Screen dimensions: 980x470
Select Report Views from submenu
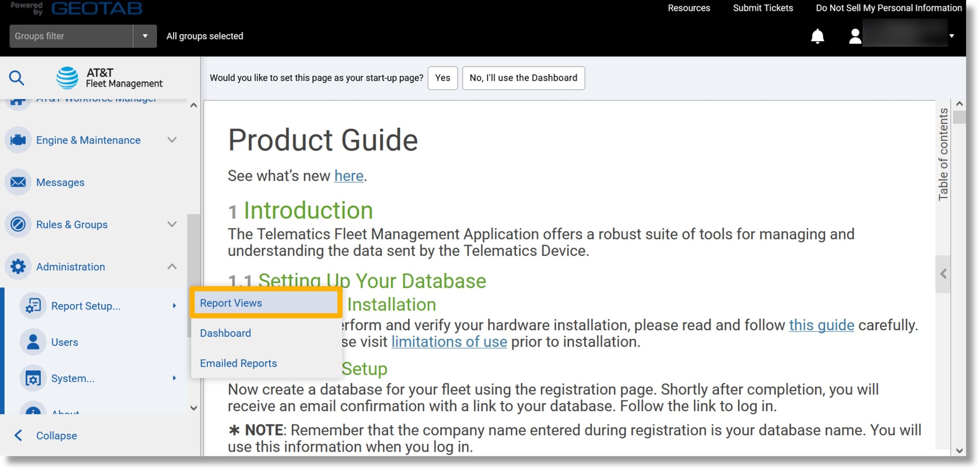pyautogui.click(x=265, y=303)
